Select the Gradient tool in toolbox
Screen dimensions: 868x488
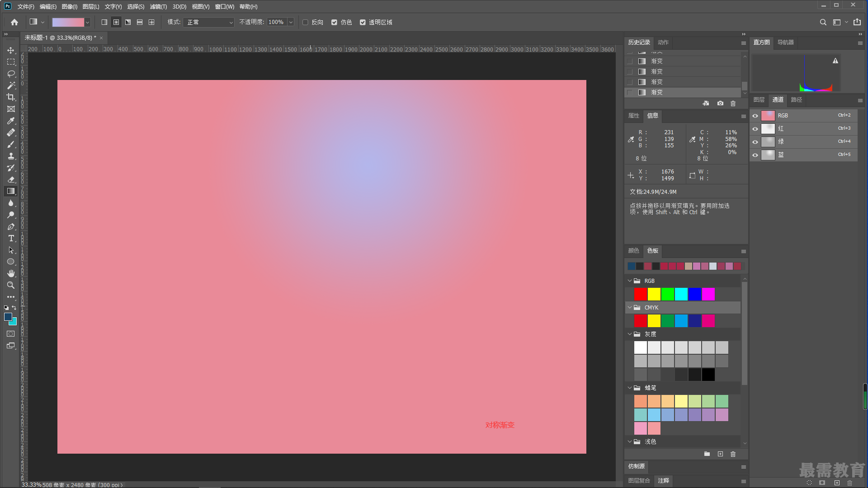[x=11, y=191]
